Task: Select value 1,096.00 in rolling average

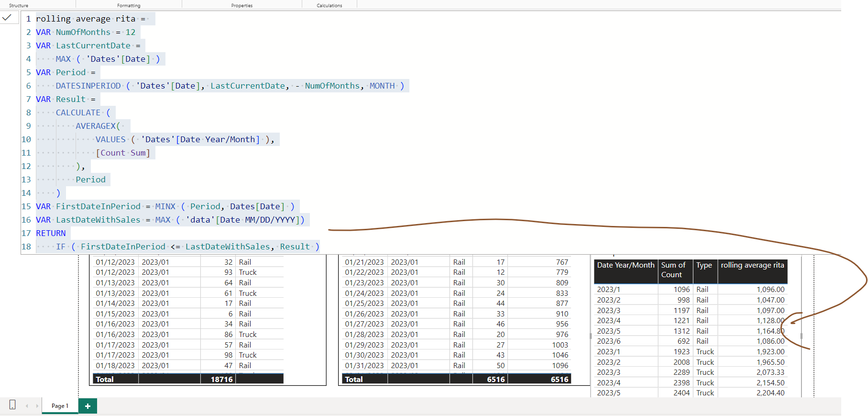Action: point(770,290)
